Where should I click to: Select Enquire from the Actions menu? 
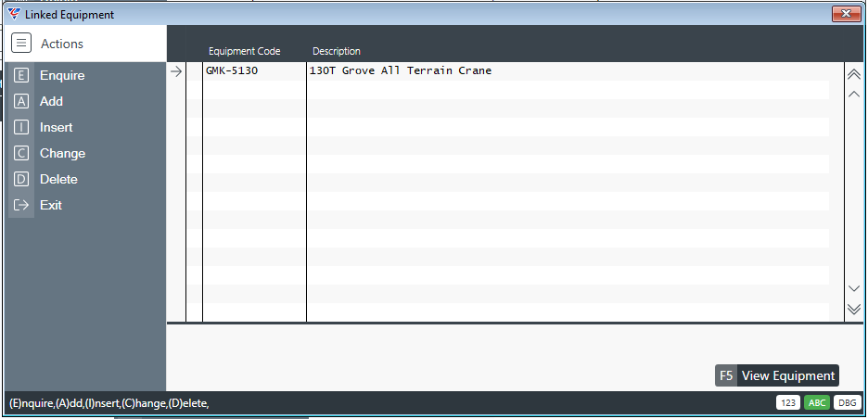pyautogui.click(x=62, y=76)
